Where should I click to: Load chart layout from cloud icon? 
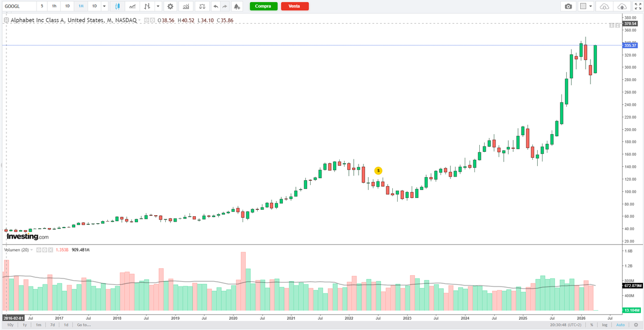(x=605, y=6)
